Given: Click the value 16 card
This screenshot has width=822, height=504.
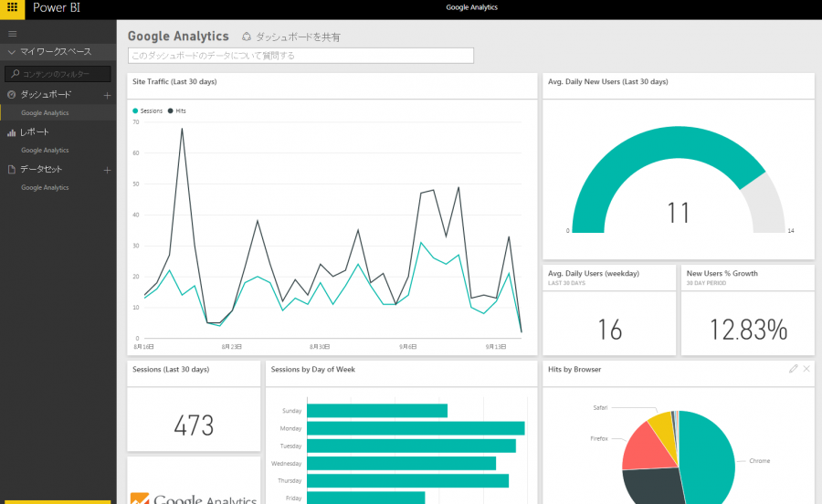Looking at the screenshot, I should coord(610,330).
